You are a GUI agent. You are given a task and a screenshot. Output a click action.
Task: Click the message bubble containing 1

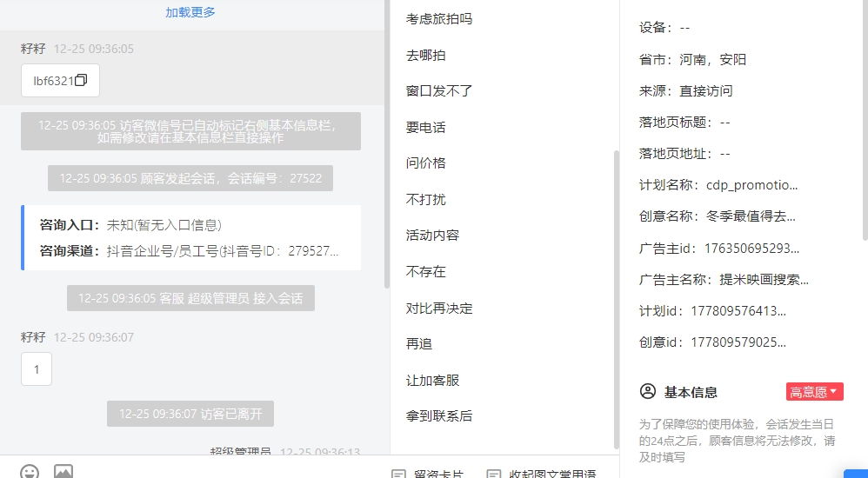tap(37, 369)
